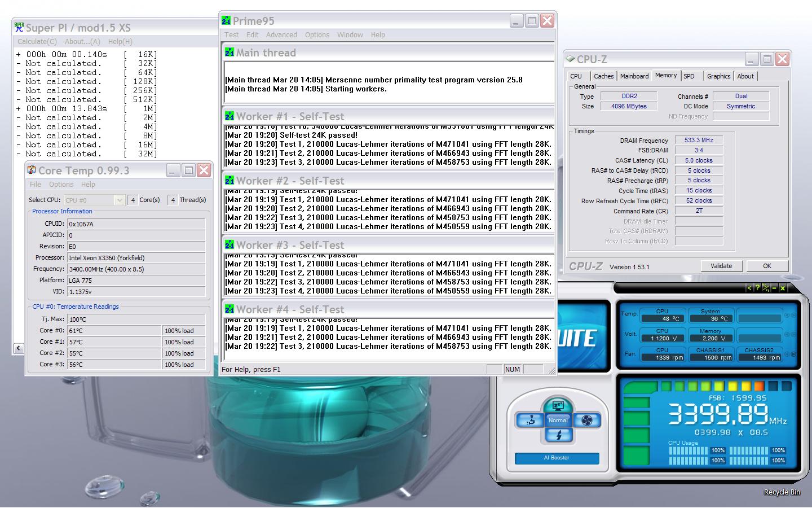The height and width of the screenshot is (508, 812).
Task: Open the Window menu in Prime95
Action: tap(350, 34)
